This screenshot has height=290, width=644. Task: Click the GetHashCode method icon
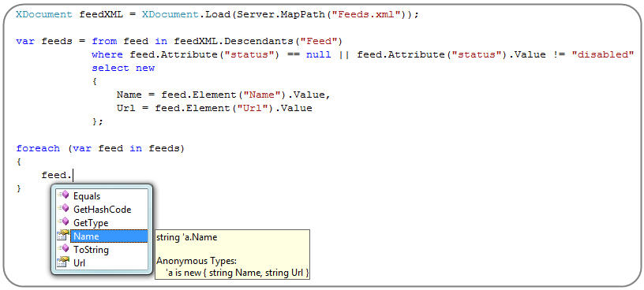pos(63,209)
